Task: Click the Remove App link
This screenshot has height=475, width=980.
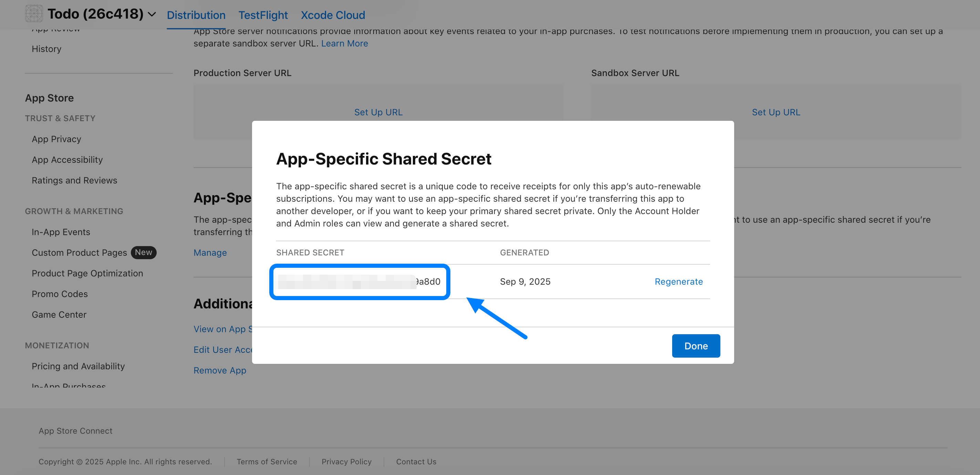Action: click(219, 370)
